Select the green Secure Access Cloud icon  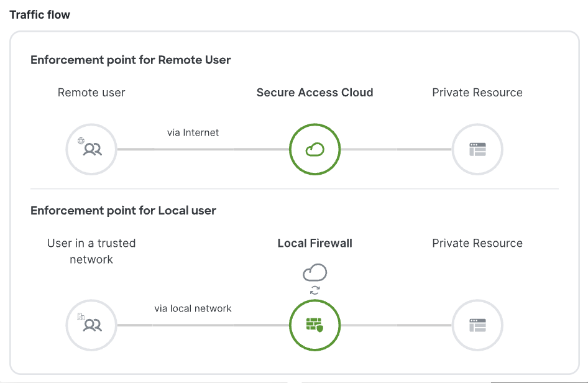tap(315, 149)
